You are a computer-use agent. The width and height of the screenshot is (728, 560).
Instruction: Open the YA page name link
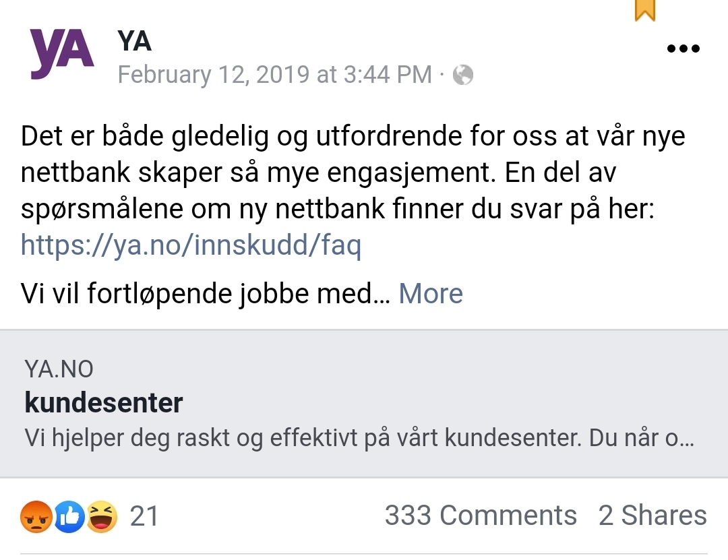tap(134, 41)
